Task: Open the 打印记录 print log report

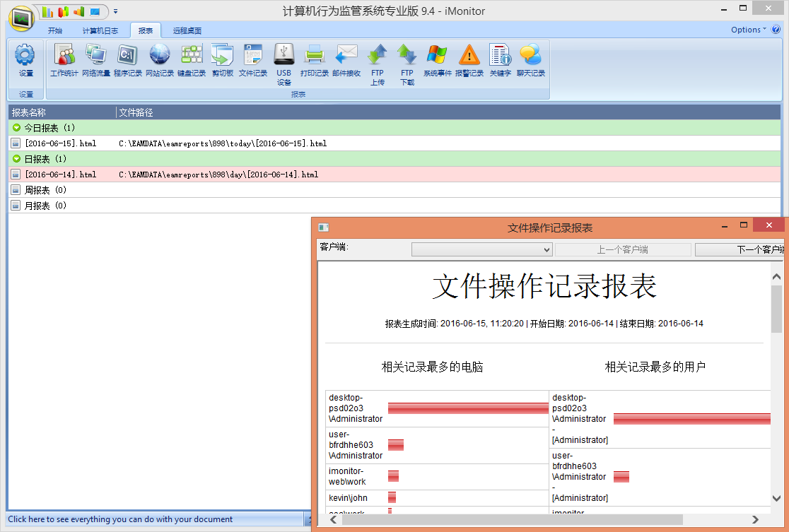Action: click(x=315, y=60)
